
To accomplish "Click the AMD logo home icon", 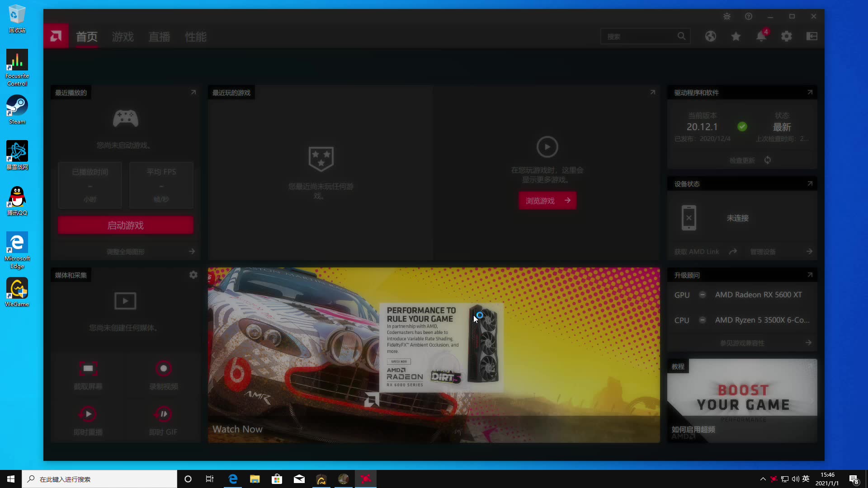I will tap(56, 36).
